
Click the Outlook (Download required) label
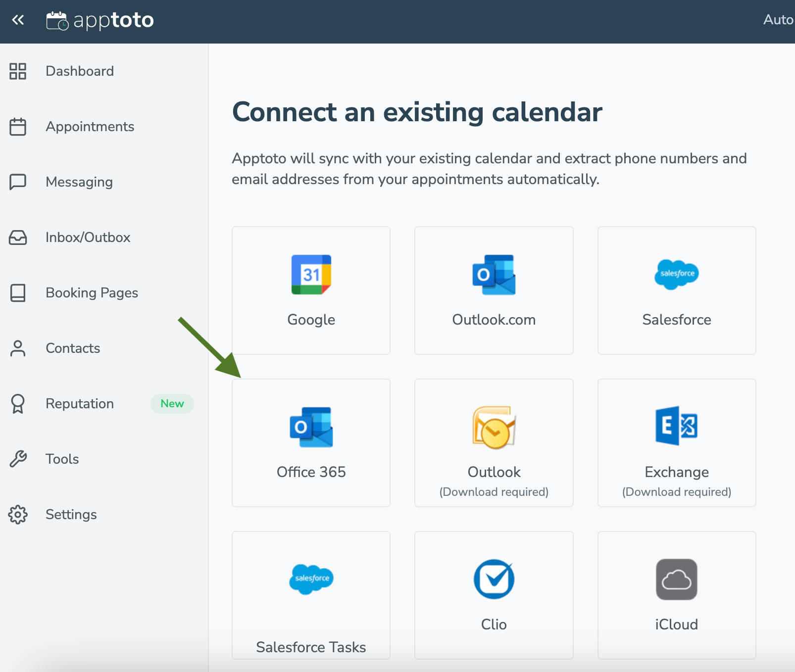tap(494, 481)
